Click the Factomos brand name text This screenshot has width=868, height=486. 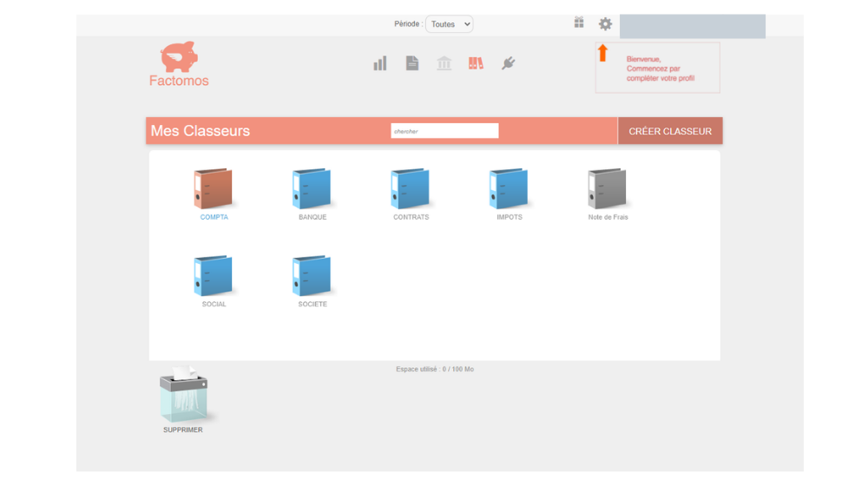pyautogui.click(x=179, y=81)
